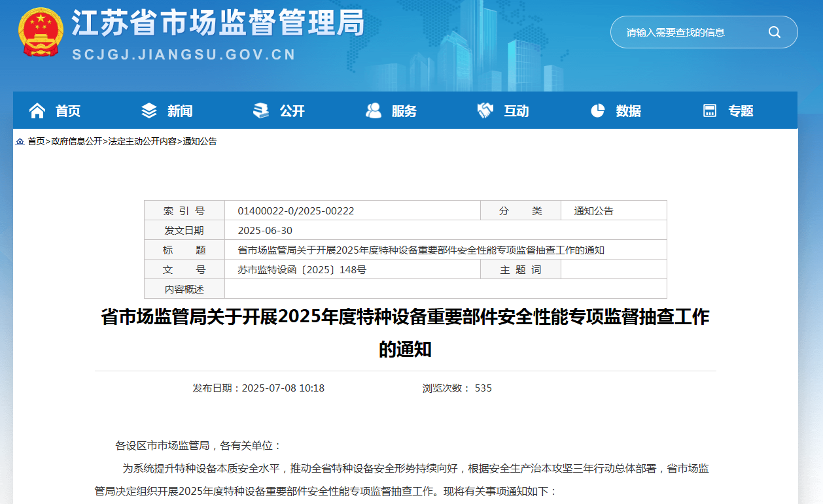Go to 法定主动公开内容 in breadcrumb
Image resolution: width=823 pixels, height=504 pixels.
(x=142, y=141)
